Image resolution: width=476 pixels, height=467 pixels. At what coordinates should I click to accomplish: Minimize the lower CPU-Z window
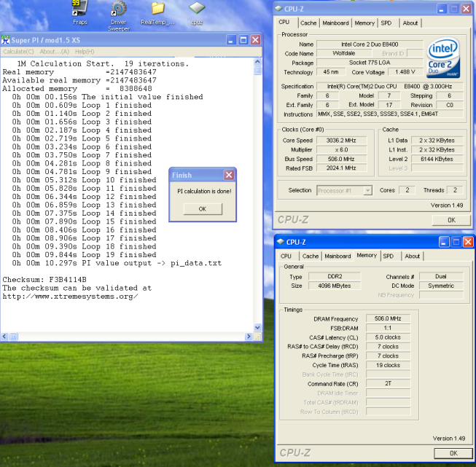point(444,242)
